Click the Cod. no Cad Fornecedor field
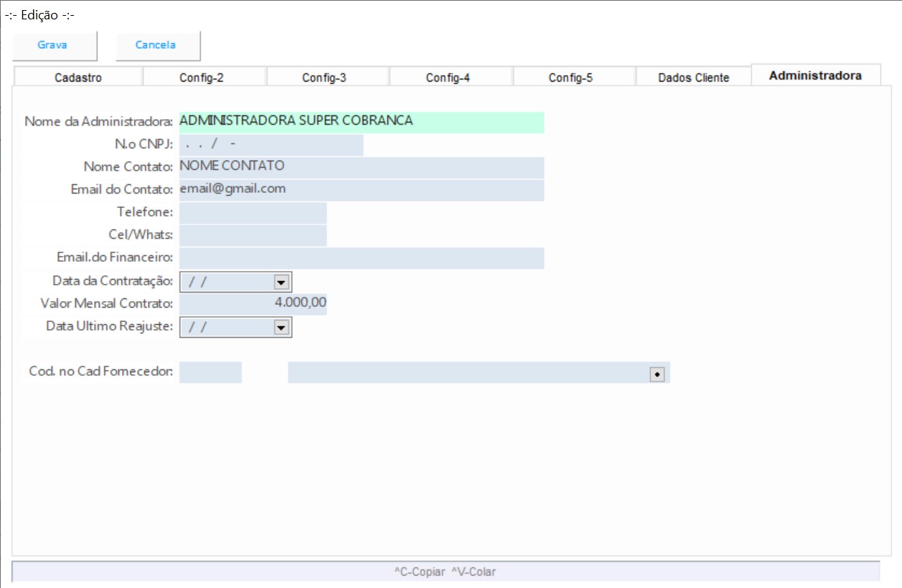 [210, 372]
